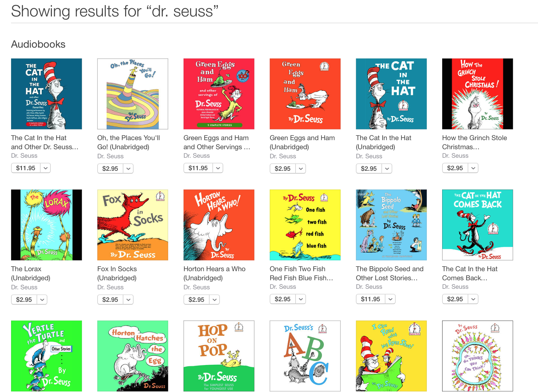The image size is (538, 392).
Task: Open the Horton Hears a Who (Unabridged) title link
Action: 214,273
